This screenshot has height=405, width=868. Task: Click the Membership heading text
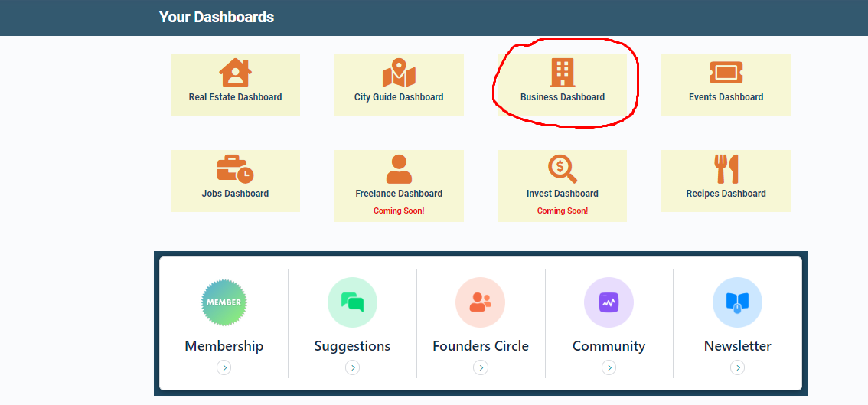pos(224,346)
